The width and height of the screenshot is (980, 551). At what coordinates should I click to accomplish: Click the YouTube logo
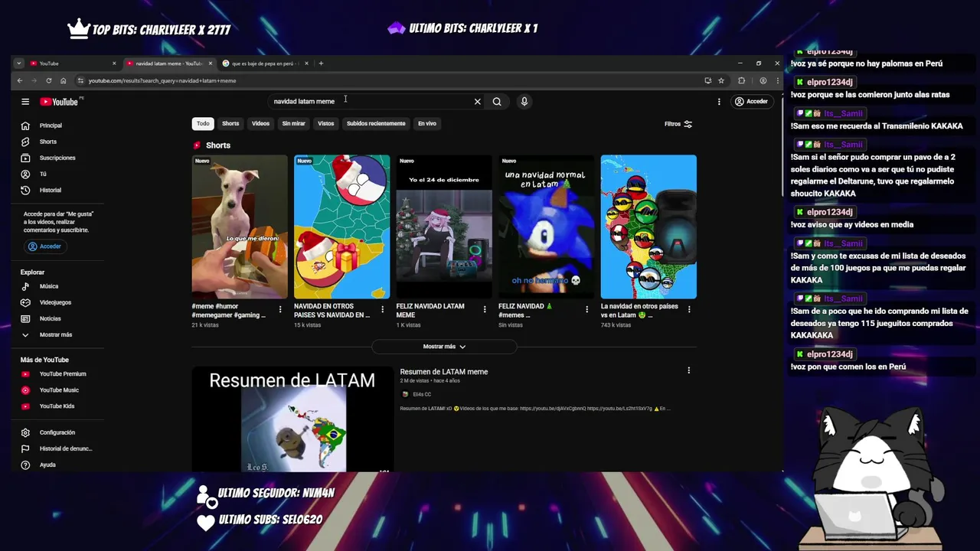pos(59,101)
